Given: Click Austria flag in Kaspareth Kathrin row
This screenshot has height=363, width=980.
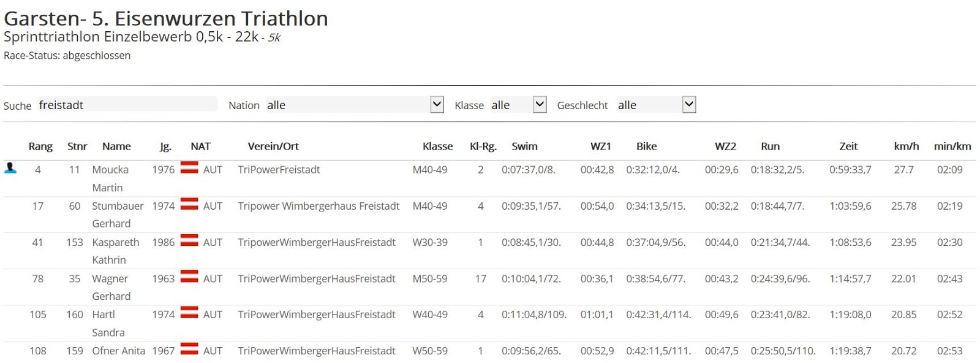Looking at the screenshot, I should pyautogui.click(x=189, y=240).
